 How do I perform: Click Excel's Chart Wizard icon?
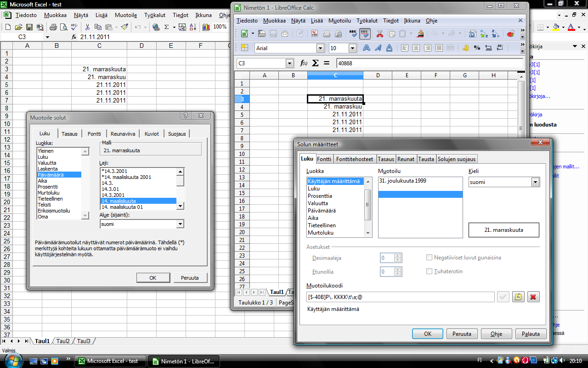[206, 27]
